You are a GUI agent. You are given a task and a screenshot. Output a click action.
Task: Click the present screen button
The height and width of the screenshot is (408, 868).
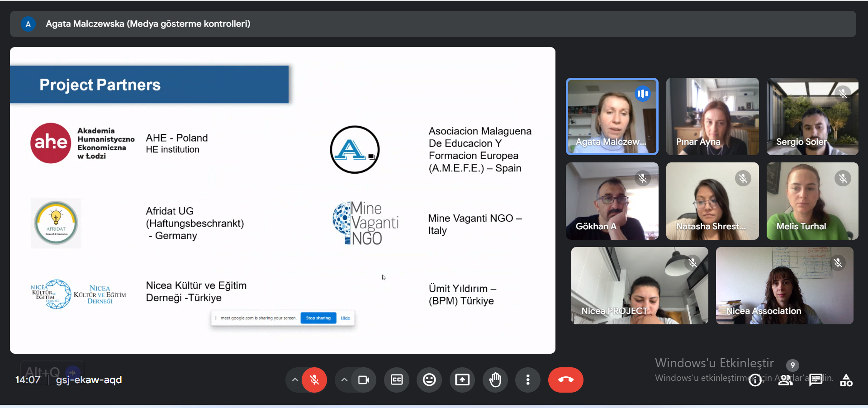click(462, 380)
